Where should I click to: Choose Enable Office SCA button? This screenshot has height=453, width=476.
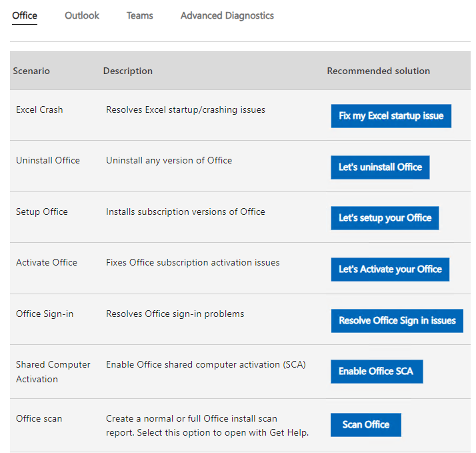point(377,372)
